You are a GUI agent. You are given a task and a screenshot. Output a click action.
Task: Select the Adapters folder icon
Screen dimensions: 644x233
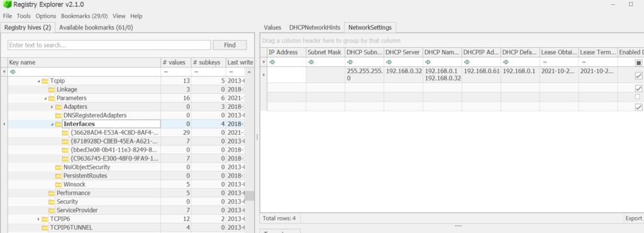click(58, 107)
